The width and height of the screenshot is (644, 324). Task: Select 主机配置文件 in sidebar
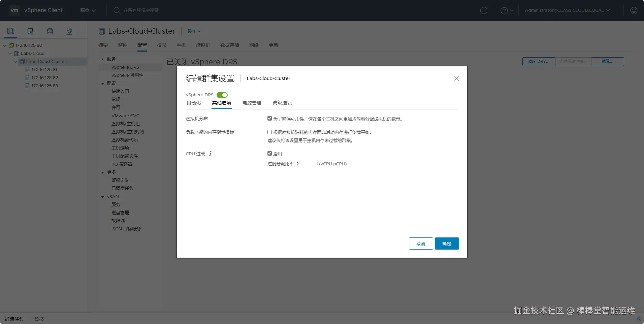click(125, 156)
